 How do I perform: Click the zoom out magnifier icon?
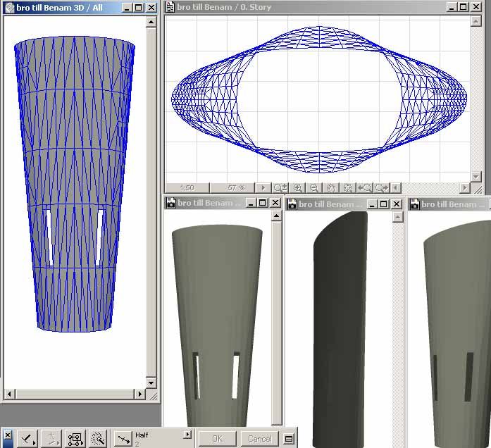(x=314, y=188)
